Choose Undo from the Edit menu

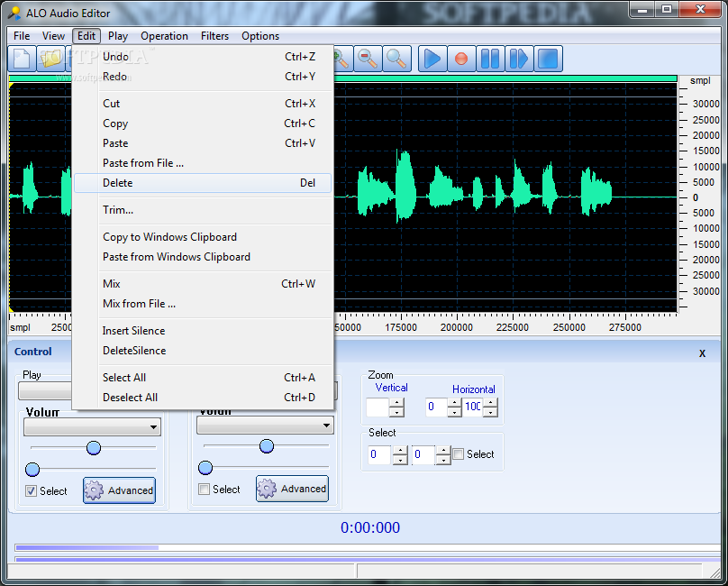(x=203, y=57)
